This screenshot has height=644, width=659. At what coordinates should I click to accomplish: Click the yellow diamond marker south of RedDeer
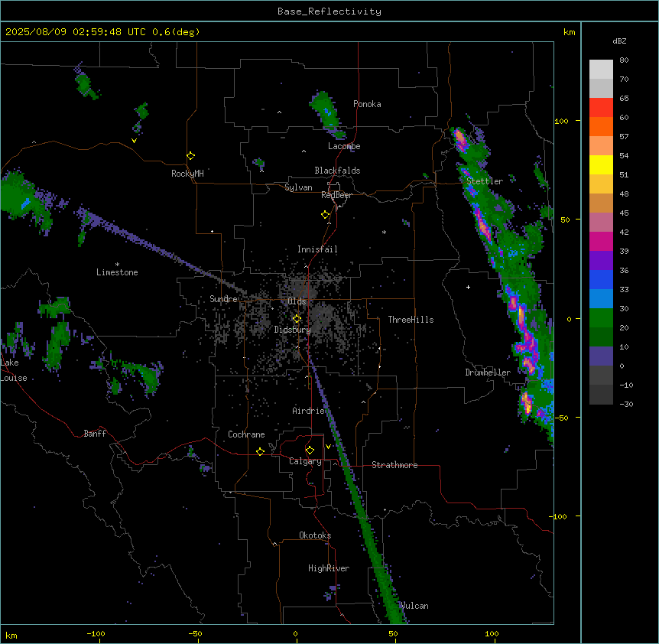click(326, 215)
